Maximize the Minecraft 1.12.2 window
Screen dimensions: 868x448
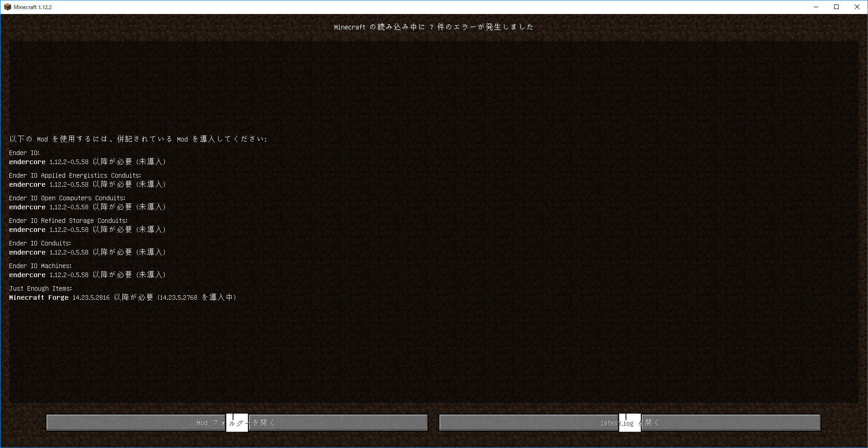tap(836, 7)
